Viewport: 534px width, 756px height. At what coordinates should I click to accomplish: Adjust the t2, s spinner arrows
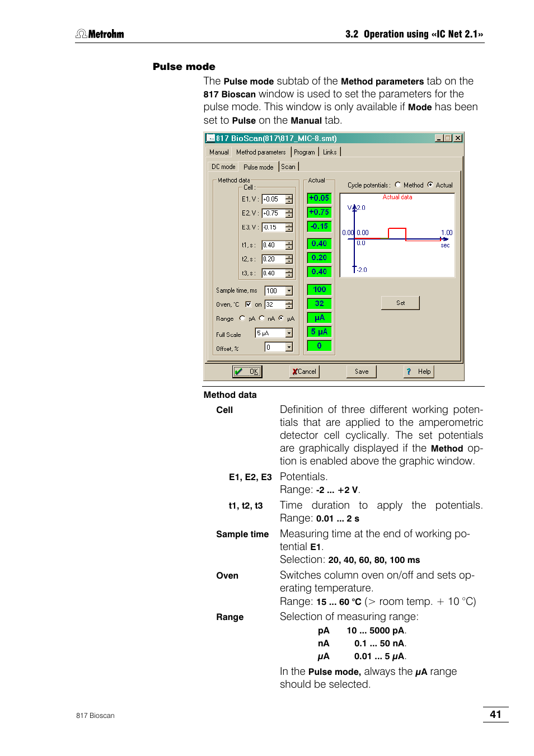289,259
